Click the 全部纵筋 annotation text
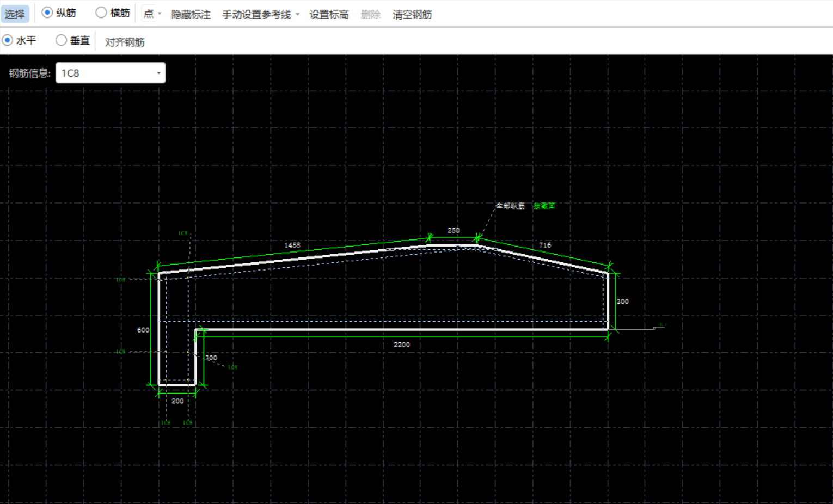833x504 pixels. click(510, 206)
